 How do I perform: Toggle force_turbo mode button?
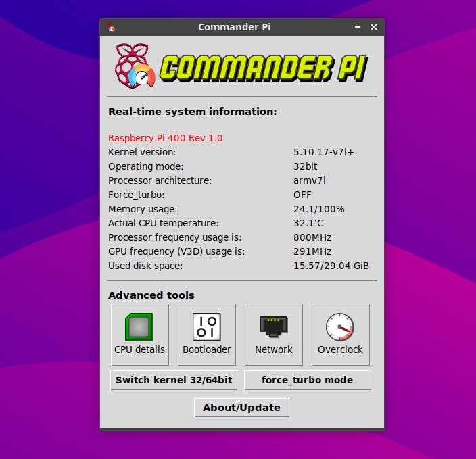[x=307, y=380]
